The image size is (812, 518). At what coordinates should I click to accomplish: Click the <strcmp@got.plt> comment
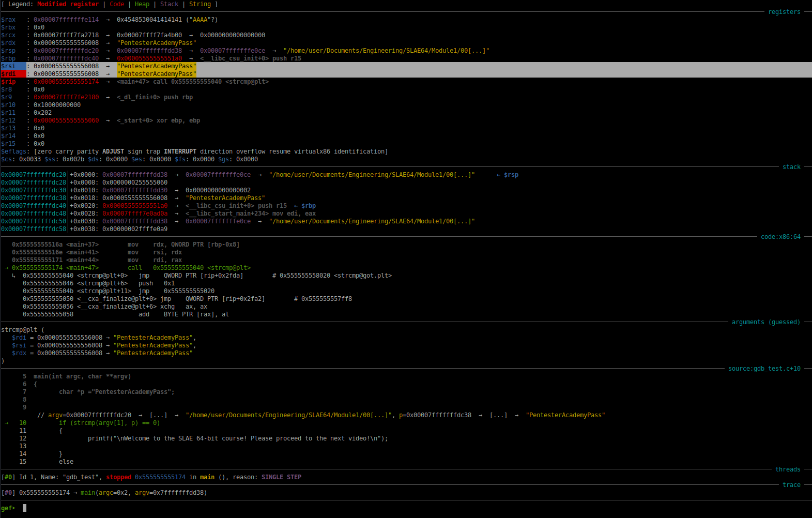[363, 276]
